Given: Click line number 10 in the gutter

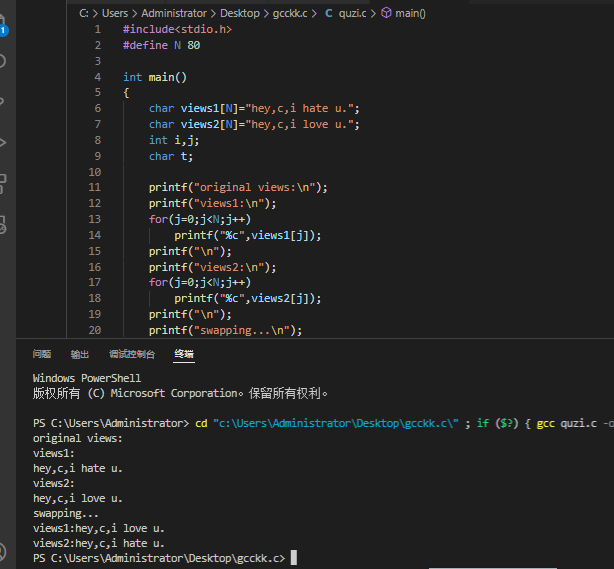Looking at the screenshot, I should pyautogui.click(x=95, y=172).
